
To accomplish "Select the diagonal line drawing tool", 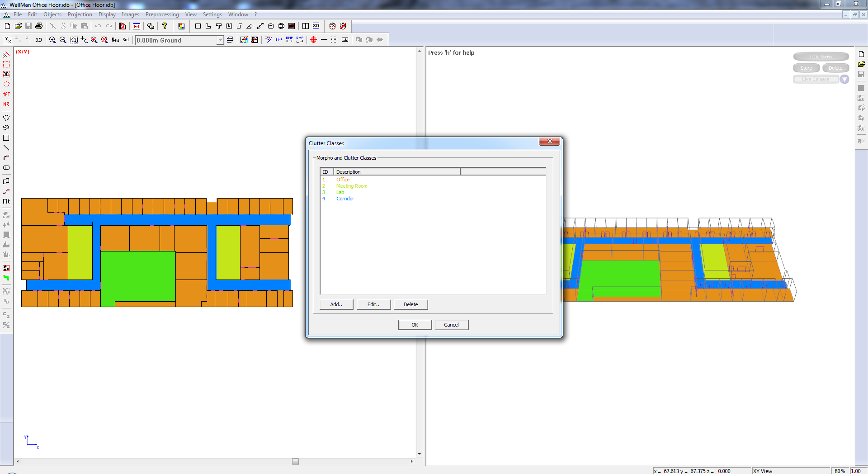I will 6,148.
